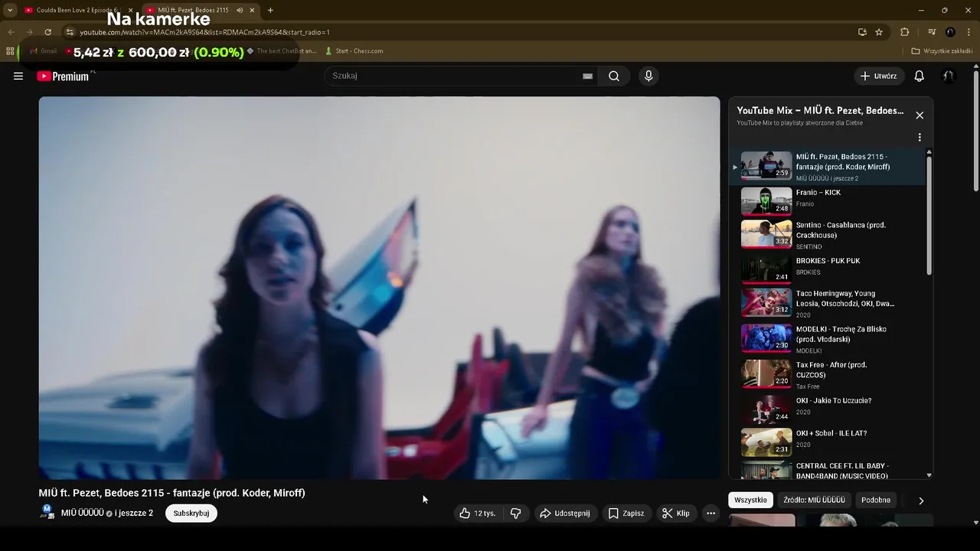Like the video (12 tys.)
This screenshot has height=551, width=980.
point(479,514)
